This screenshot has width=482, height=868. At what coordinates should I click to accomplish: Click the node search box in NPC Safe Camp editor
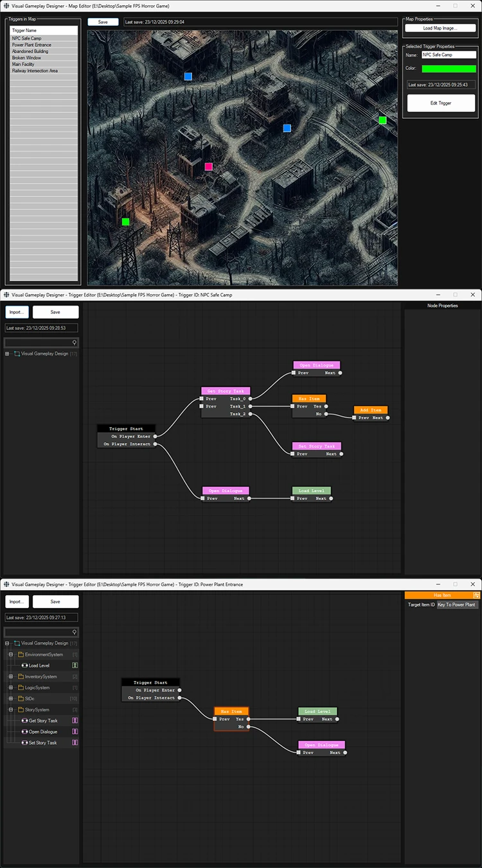coord(42,343)
